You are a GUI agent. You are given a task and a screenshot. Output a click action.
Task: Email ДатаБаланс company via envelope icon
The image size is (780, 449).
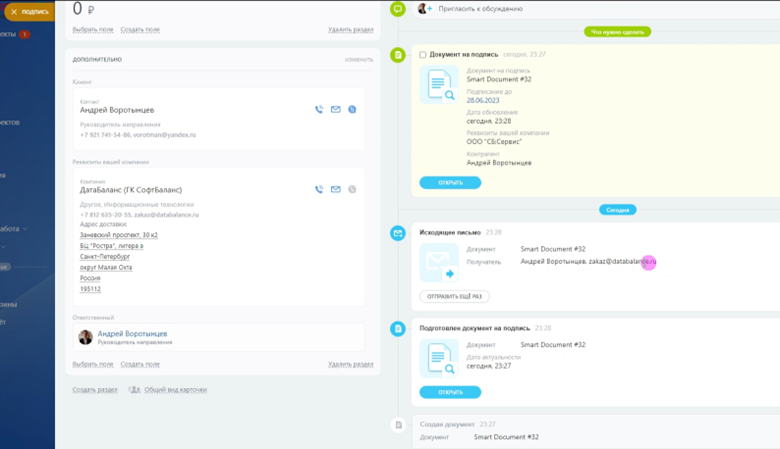click(x=336, y=189)
